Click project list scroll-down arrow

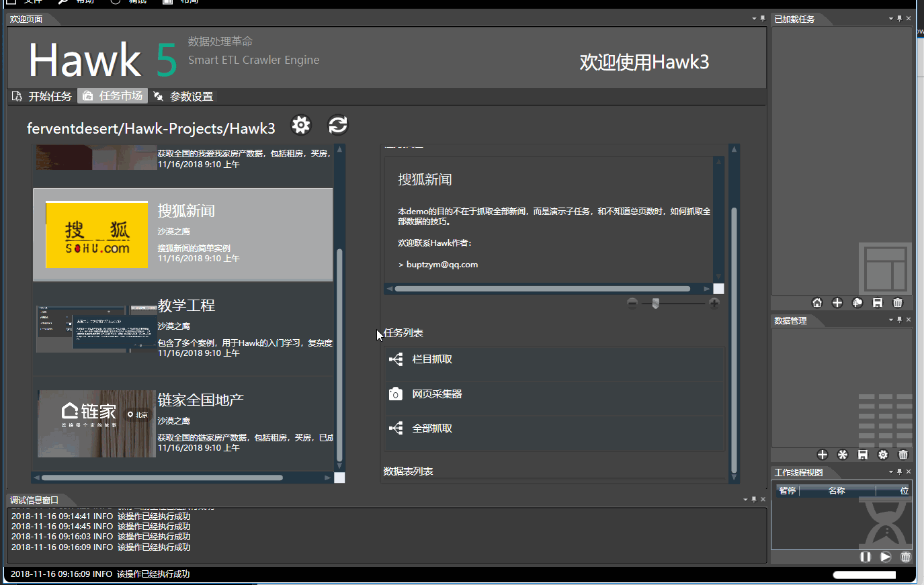pyautogui.click(x=339, y=465)
